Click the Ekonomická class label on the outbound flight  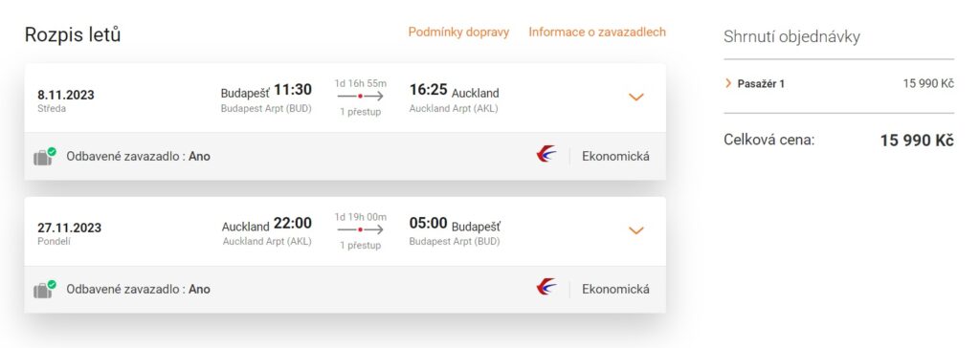[x=615, y=156]
